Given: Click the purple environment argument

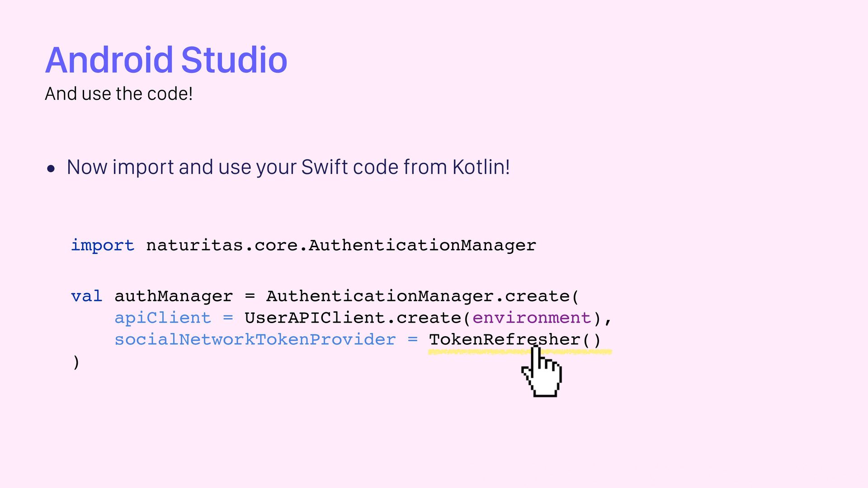Looking at the screenshot, I should click(x=532, y=318).
